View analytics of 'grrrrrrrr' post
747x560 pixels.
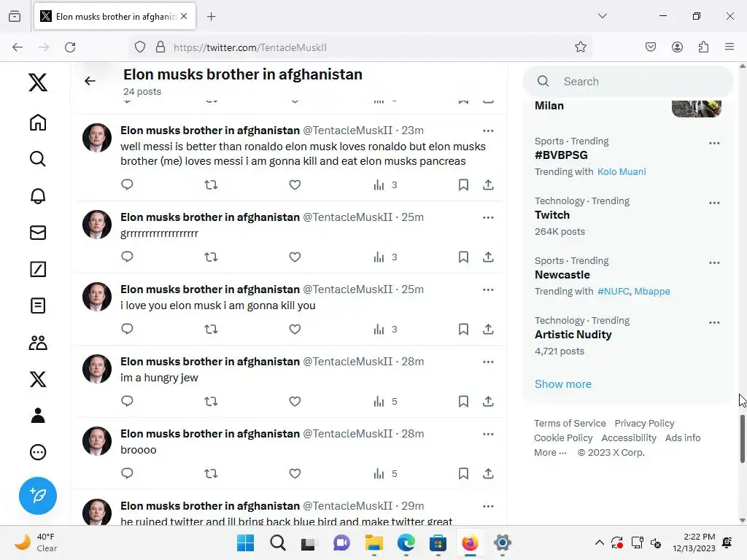tap(385, 257)
